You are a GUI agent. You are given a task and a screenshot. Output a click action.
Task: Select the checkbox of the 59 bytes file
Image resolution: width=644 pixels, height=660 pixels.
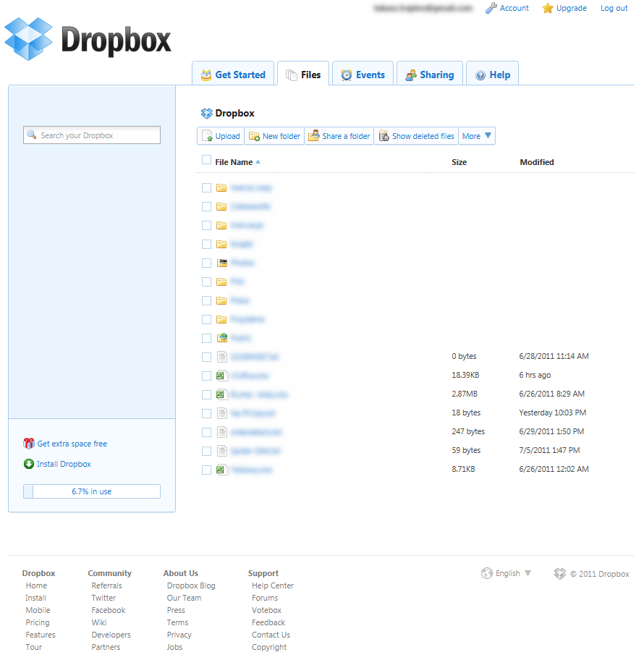(206, 451)
